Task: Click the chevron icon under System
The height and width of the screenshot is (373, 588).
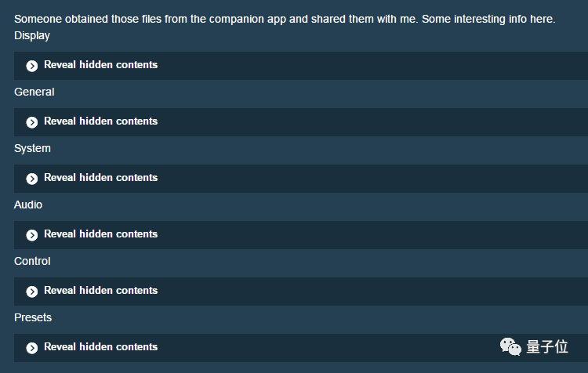Action: [32, 179]
